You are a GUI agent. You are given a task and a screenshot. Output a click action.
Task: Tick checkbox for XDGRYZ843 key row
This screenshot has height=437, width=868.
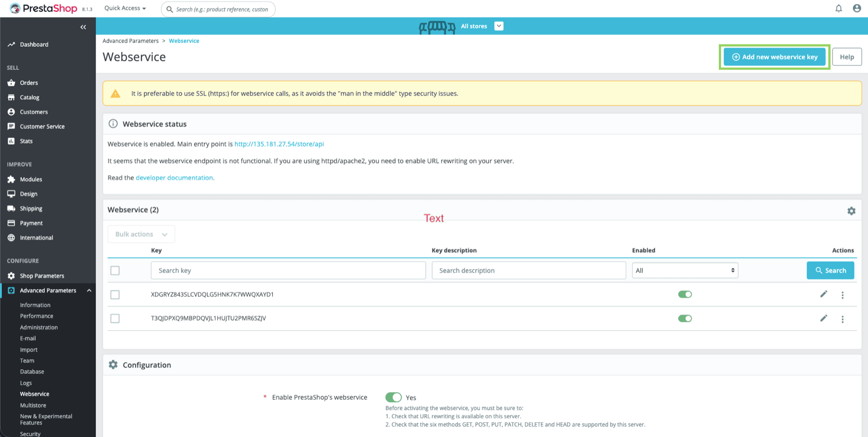[115, 294]
